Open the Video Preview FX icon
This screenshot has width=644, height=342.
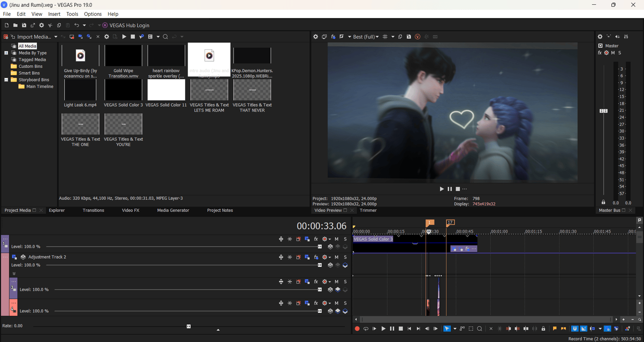333,37
